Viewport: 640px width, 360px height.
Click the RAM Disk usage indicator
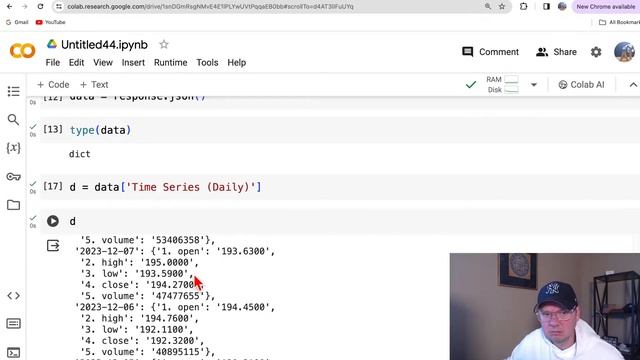pyautogui.click(x=502, y=84)
